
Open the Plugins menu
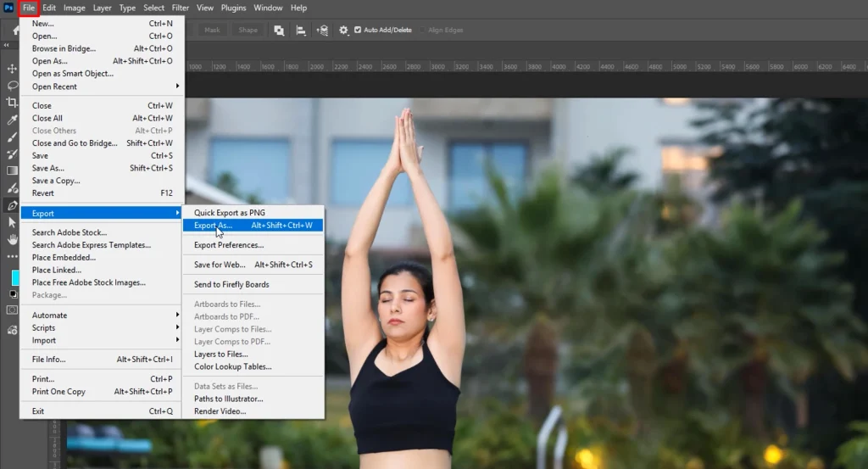[234, 8]
